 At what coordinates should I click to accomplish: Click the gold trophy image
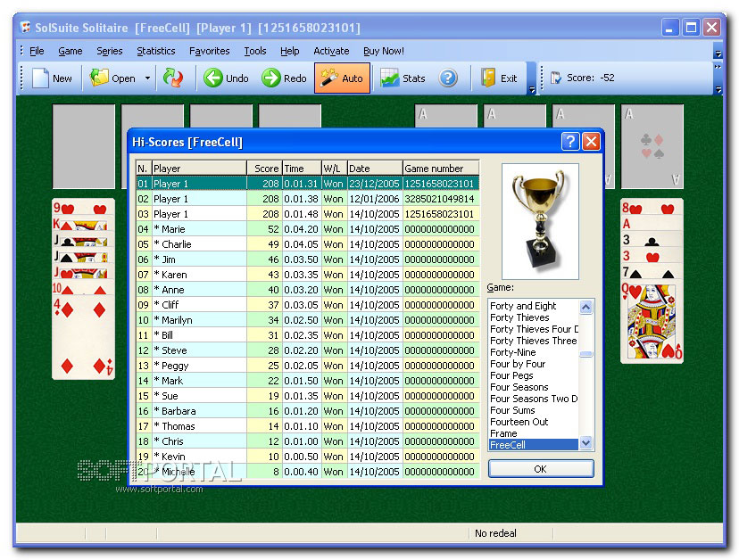[x=540, y=221]
